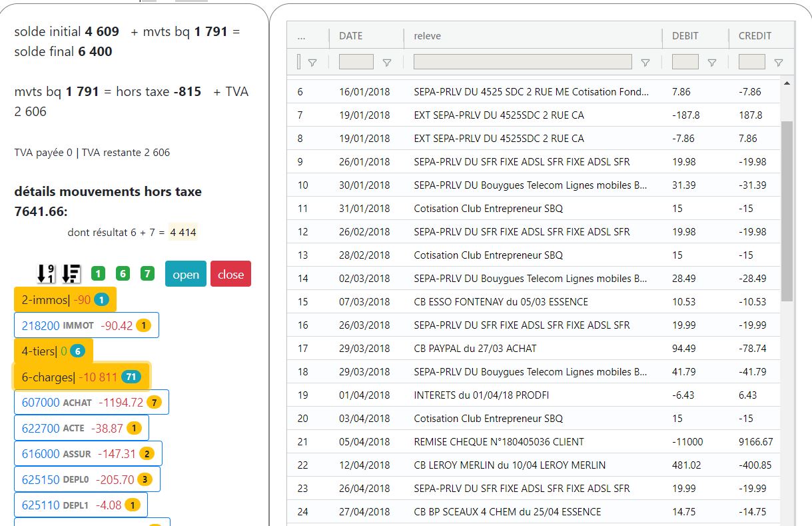
Task: Focus the CREDIT filter input
Action: [x=752, y=62]
